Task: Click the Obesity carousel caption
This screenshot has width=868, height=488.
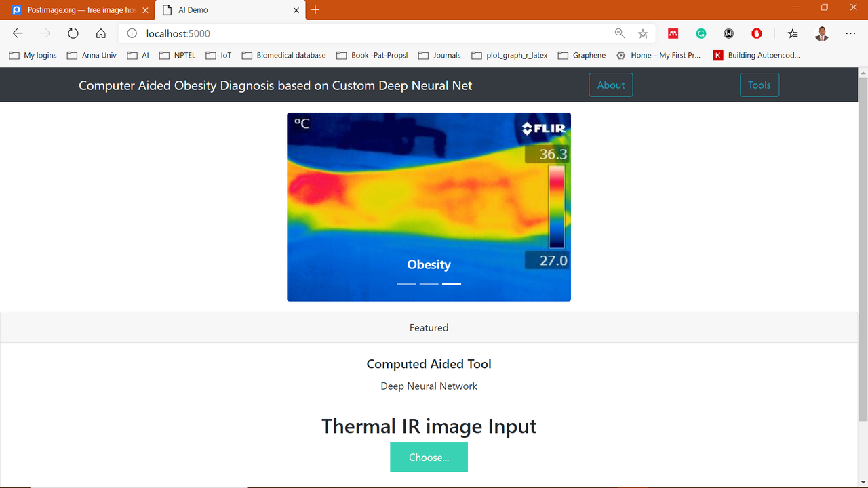Action: click(429, 264)
